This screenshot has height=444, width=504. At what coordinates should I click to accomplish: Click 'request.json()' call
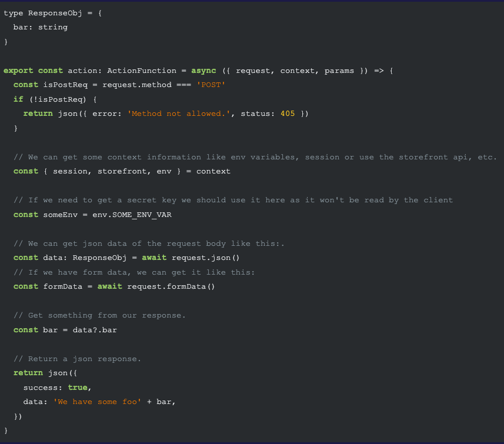coord(206,258)
